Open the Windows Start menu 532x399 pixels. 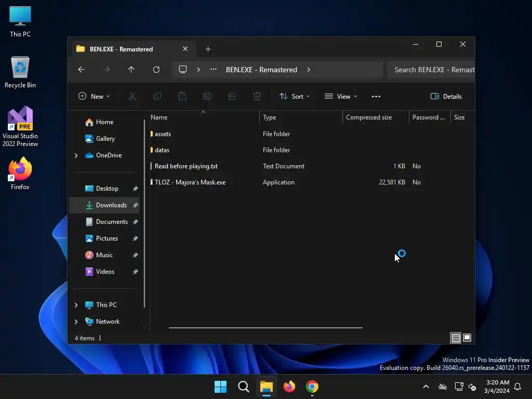coord(220,387)
